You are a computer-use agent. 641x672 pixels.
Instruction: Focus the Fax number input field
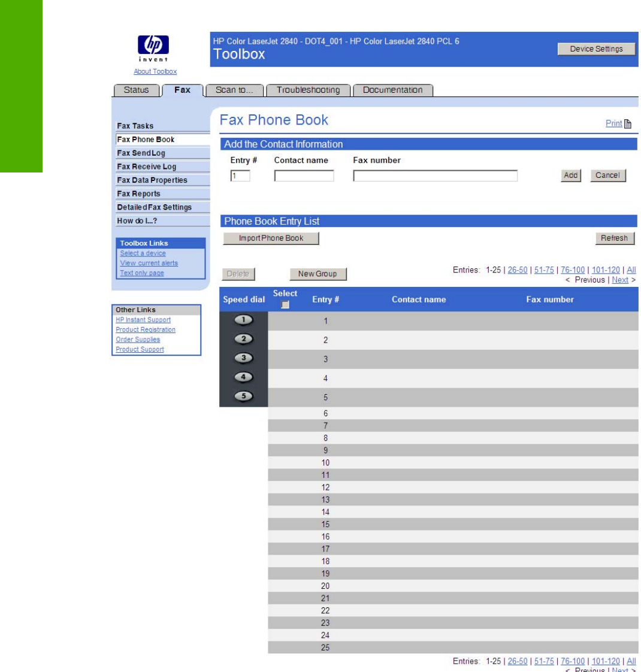click(x=435, y=175)
